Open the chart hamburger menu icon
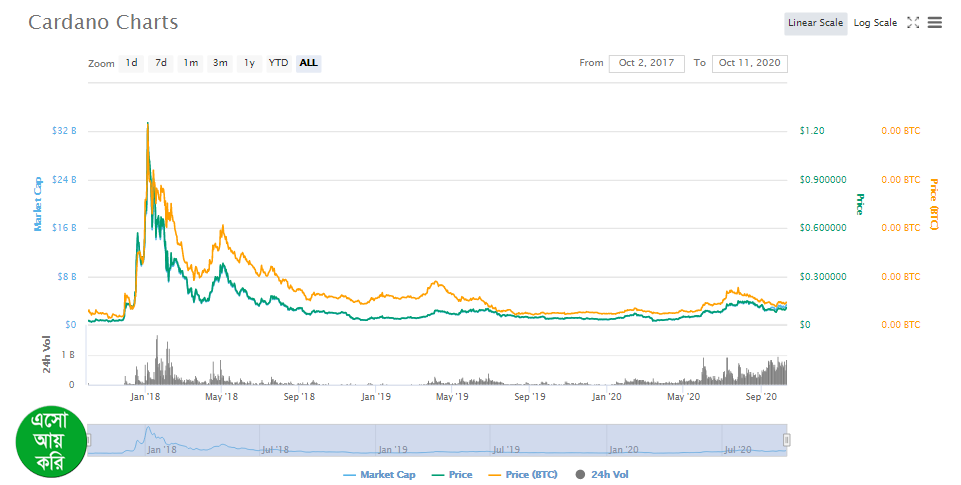961x485 pixels. 934,23
